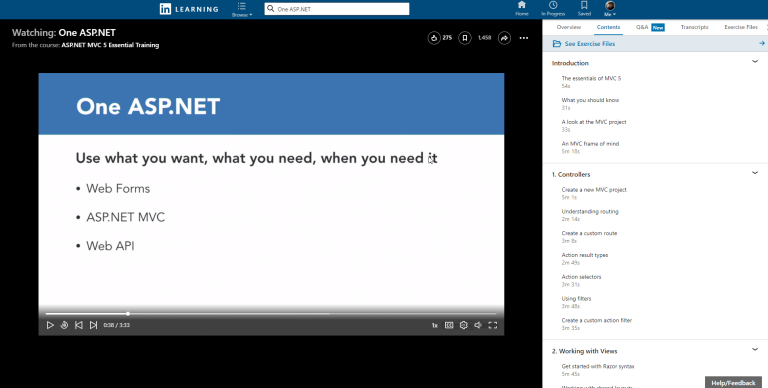Rewind ten seconds
The height and width of the screenshot is (388, 768).
click(x=64, y=325)
